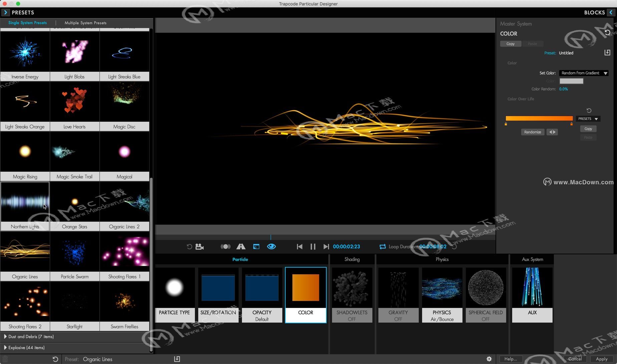This screenshot has height=364, width=617.
Task: Click the safe-zones icon in preview toolbar
Action: [x=241, y=247]
